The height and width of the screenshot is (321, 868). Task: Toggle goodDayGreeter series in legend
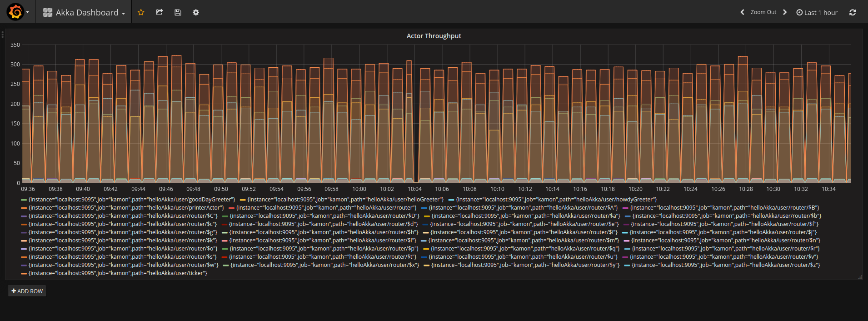tap(131, 200)
